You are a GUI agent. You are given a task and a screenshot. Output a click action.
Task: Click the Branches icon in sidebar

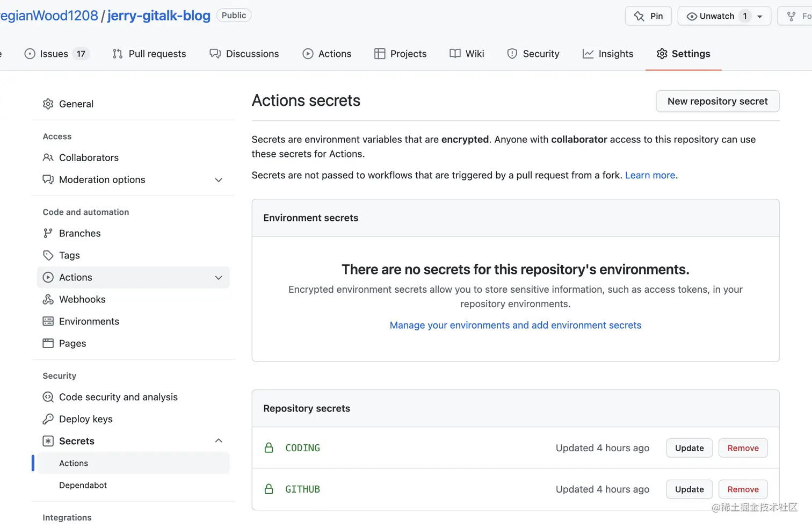pos(48,233)
